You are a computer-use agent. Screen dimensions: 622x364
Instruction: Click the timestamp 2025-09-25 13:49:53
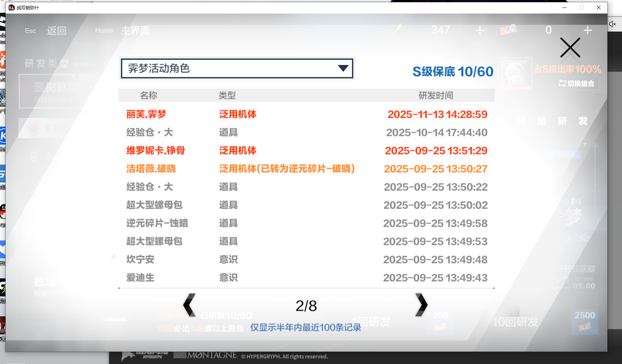click(435, 241)
